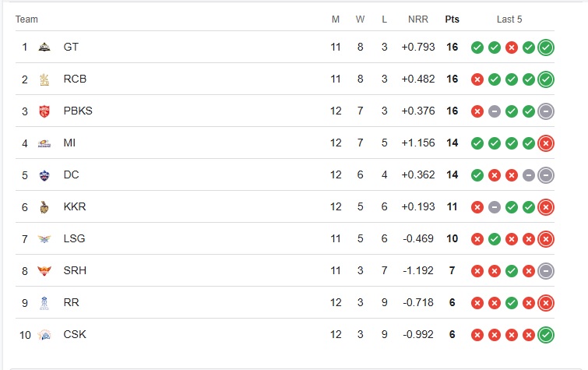Click the NRR column header
This screenshot has height=370, width=588.
(417, 19)
